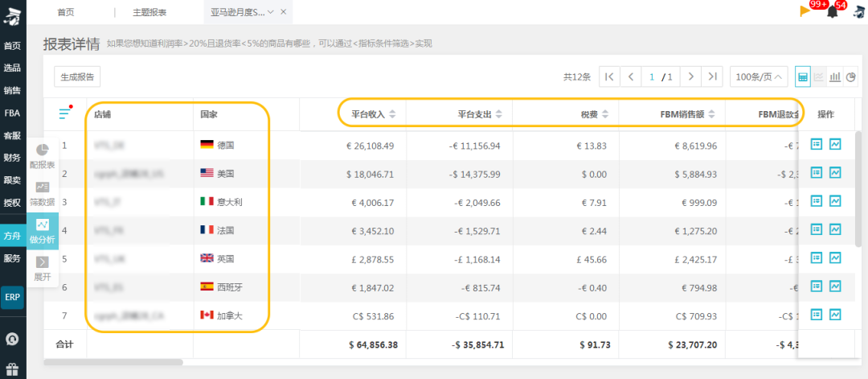Click the ERP button in sidebar
This screenshot has height=379, width=868.
(x=12, y=297)
